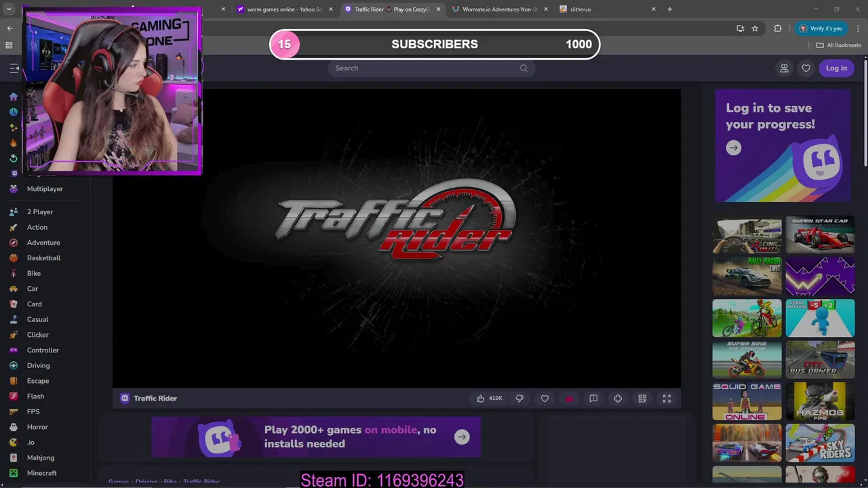Browse the .io category
The image size is (868, 488).
pyautogui.click(x=31, y=443)
